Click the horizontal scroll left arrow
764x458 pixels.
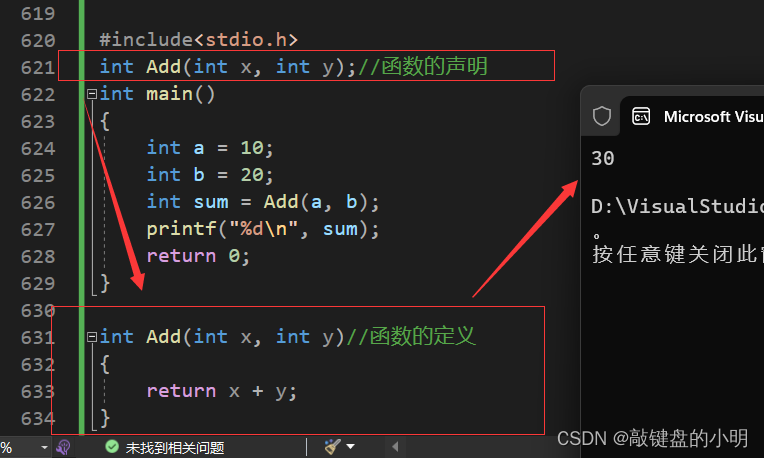coord(395,446)
